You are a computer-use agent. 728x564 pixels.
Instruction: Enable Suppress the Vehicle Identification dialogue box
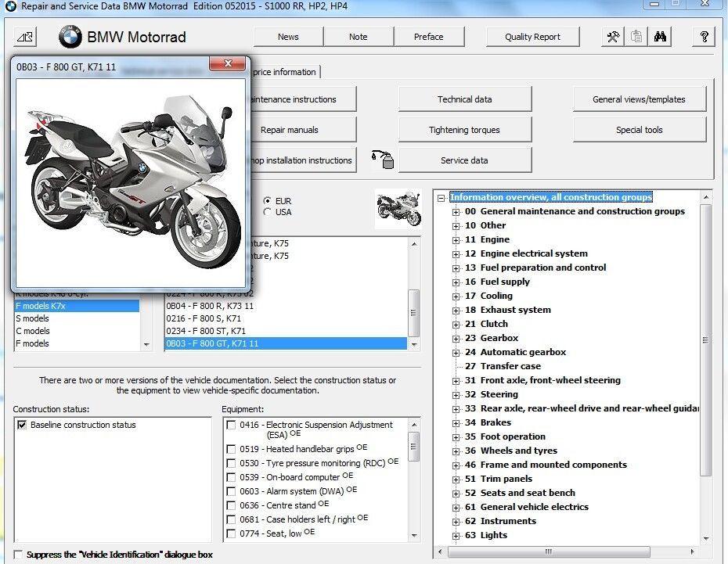tap(18, 555)
